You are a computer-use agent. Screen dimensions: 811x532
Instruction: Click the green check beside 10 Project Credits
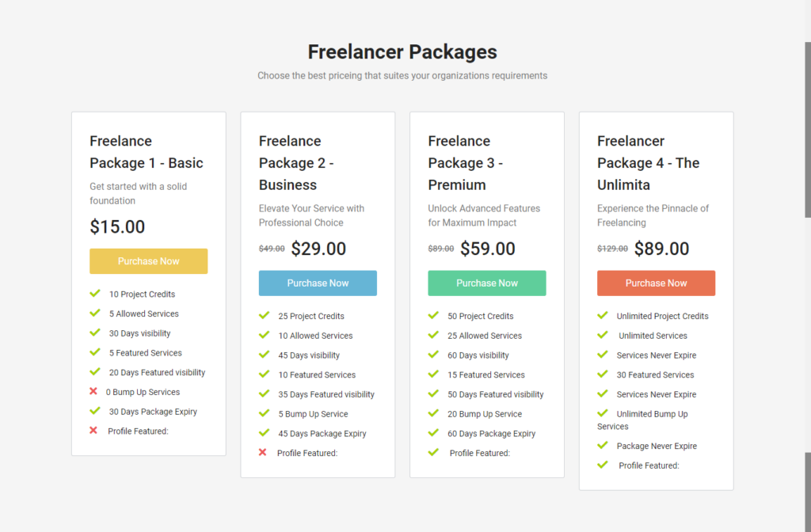95,294
